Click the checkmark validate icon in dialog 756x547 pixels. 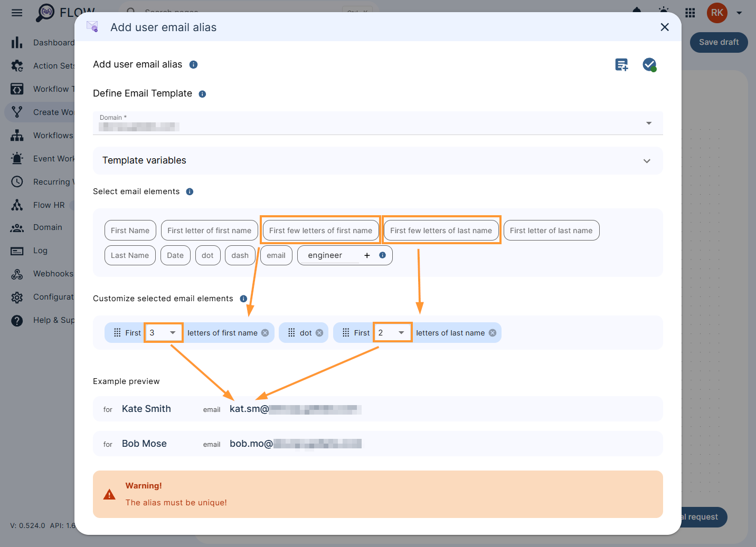pos(649,64)
